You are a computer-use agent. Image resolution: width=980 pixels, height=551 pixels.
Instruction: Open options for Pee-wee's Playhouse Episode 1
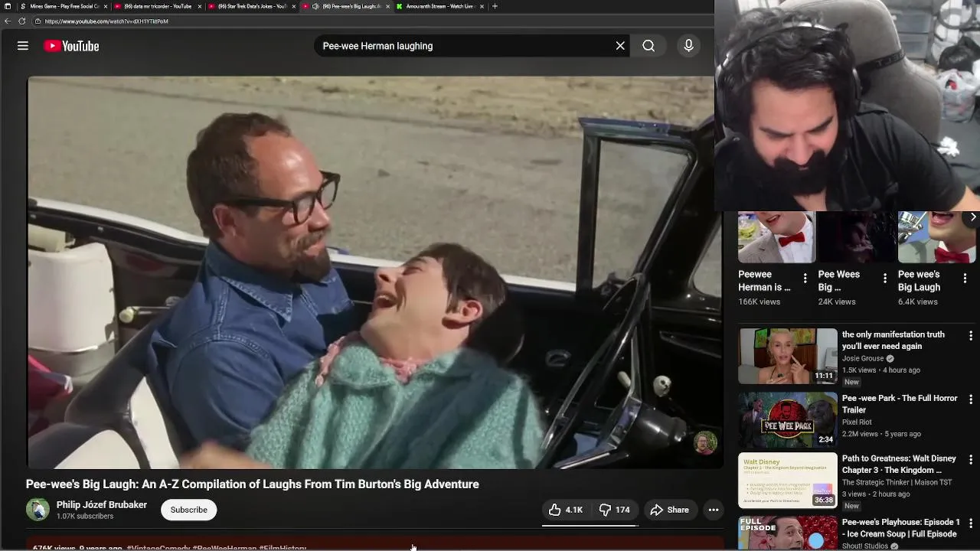pos(971,523)
